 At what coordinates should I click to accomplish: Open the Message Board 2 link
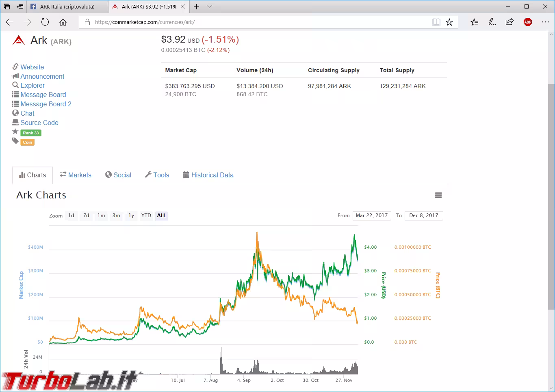point(46,104)
